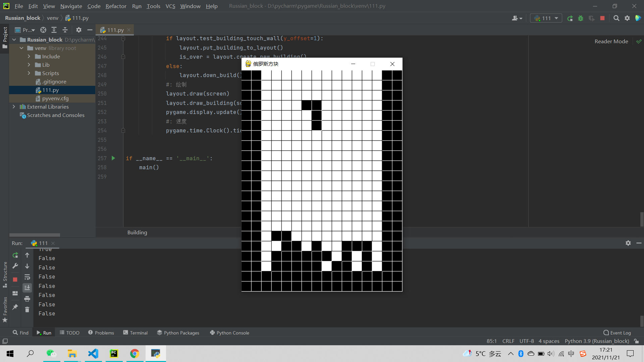Toggle scroll to end in console
The width and height of the screenshot is (644, 362).
(27, 288)
